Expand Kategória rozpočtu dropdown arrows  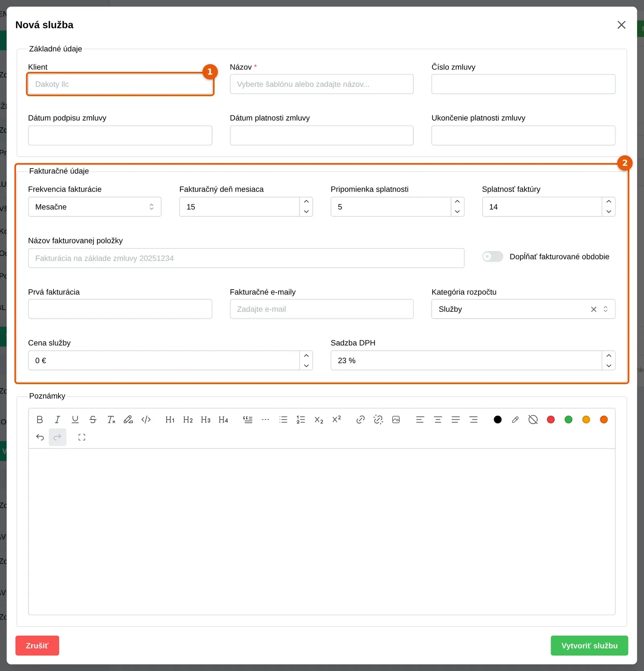coord(605,309)
